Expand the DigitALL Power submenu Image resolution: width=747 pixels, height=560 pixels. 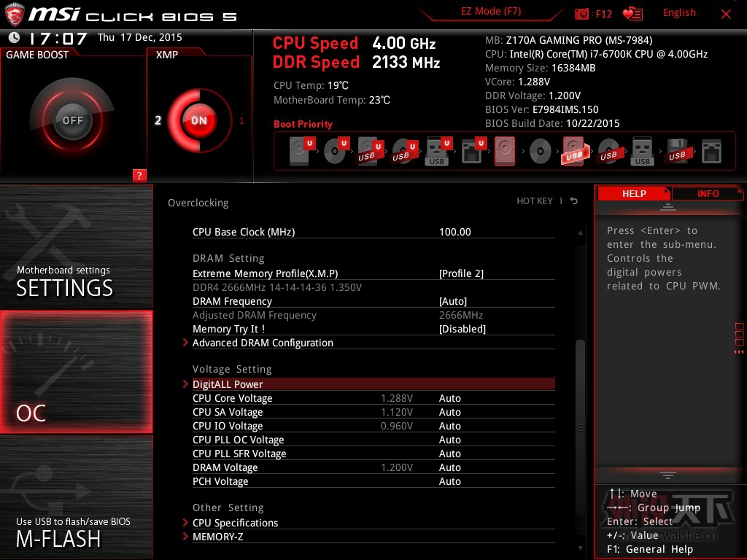click(x=373, y=384)
